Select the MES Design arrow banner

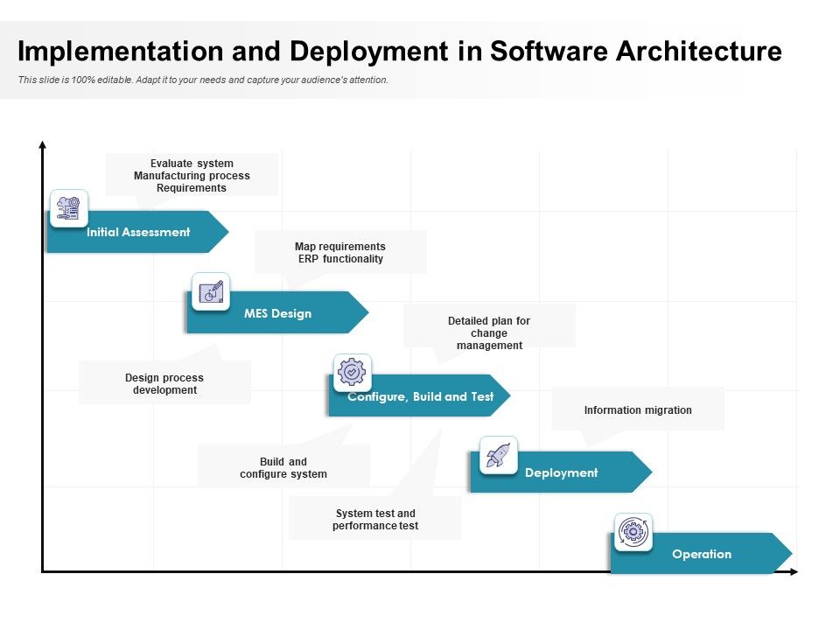pyautogui.click(x=277, y=313)
